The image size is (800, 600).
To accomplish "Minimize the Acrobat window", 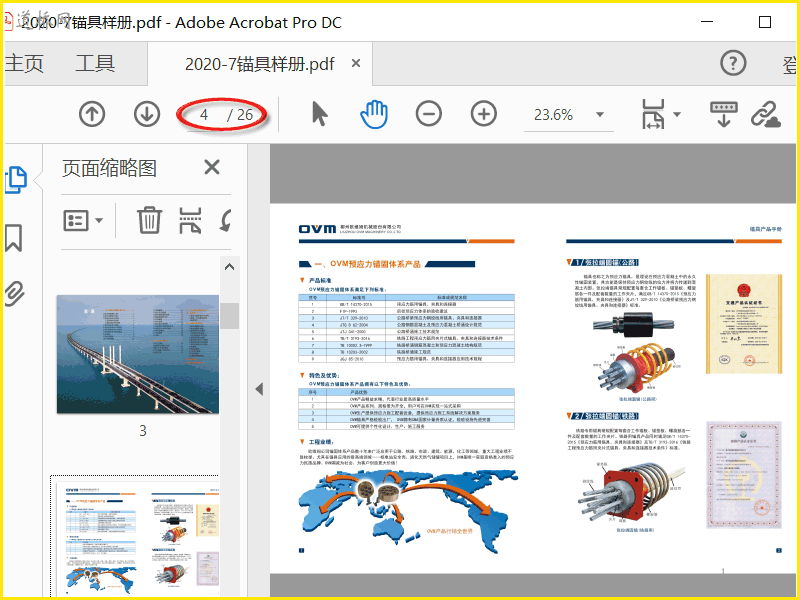I will [x=707, y=22].
